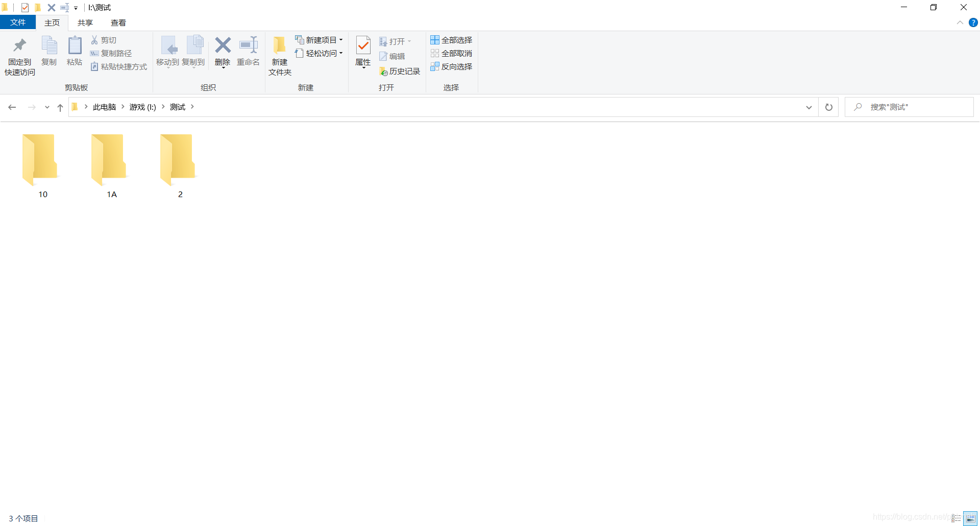Open Help question mark icon
This screenshot has height=526, width=980.
973,22
